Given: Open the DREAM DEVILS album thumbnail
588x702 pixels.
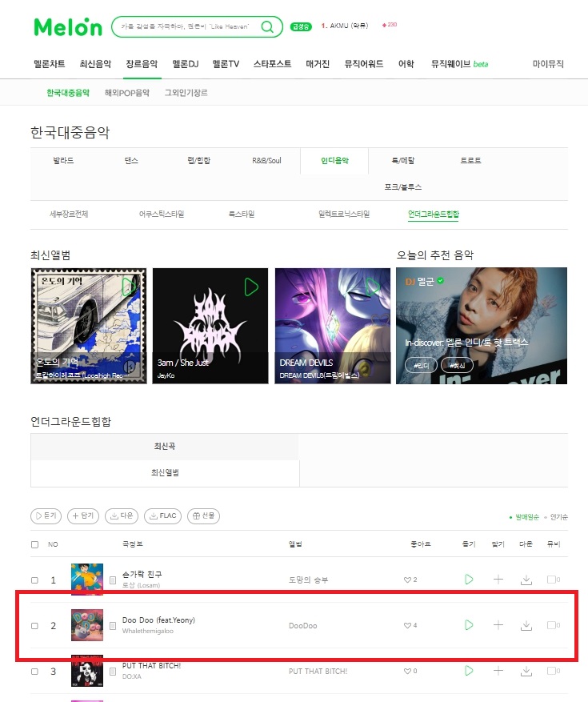Looking at the screenshot, I should coord(333,326).
